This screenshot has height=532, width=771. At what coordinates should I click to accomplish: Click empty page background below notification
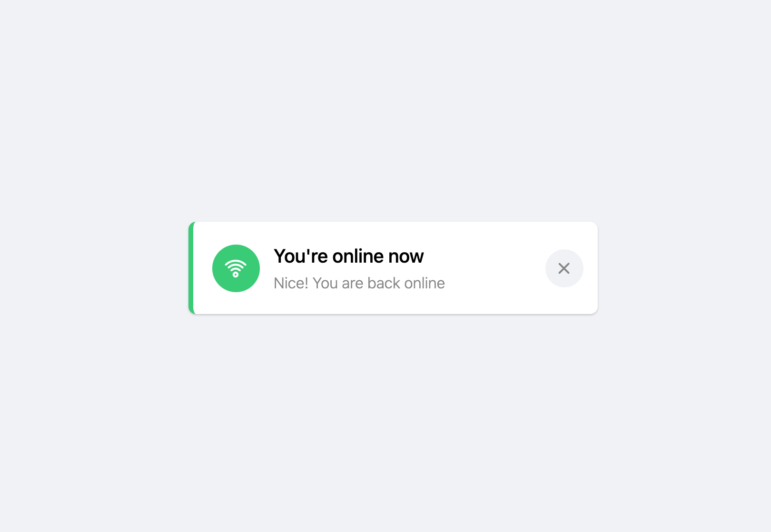[x=385, y=424]
